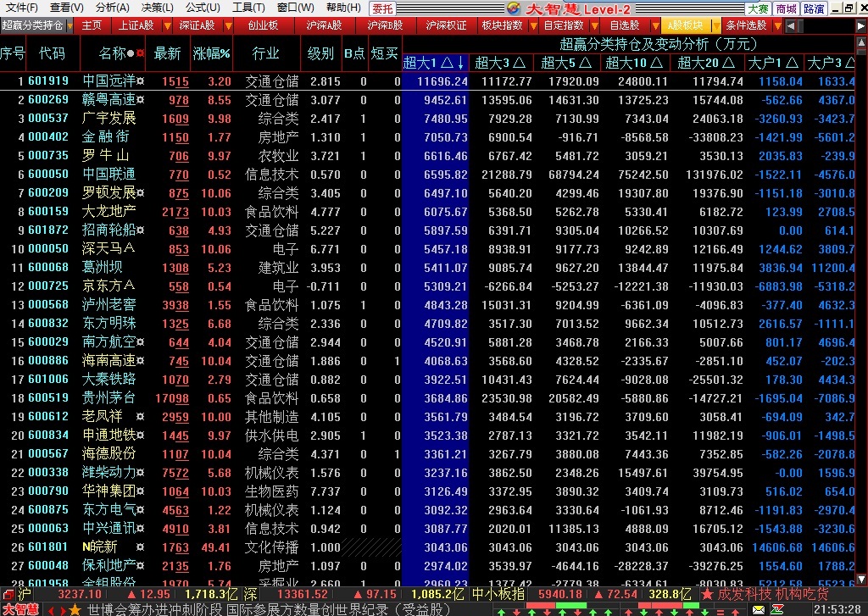Expand the 条件选股 tab dropdown arrow

(778, 26)
